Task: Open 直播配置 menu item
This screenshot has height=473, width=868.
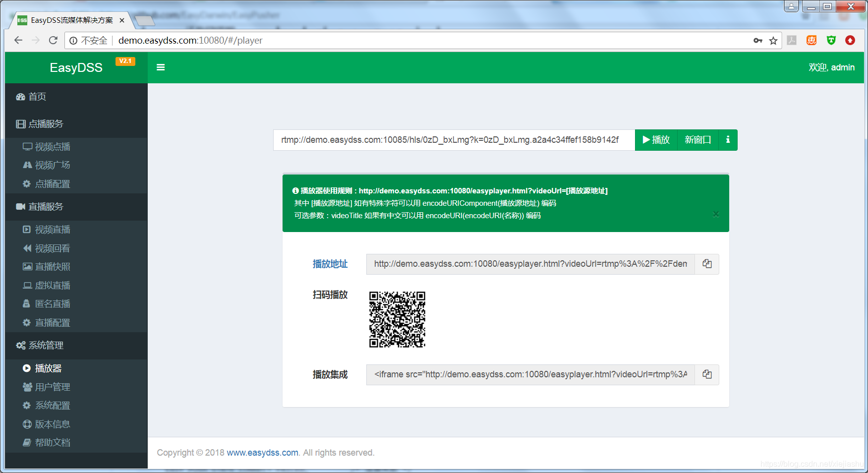Action: 76,323
